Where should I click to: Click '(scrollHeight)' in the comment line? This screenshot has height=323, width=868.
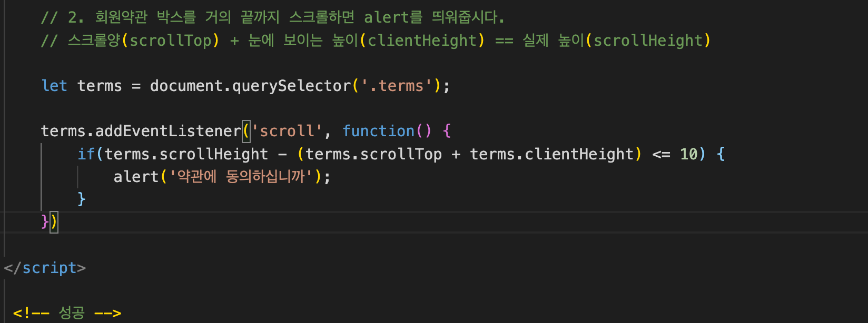(x=648, y=41)
